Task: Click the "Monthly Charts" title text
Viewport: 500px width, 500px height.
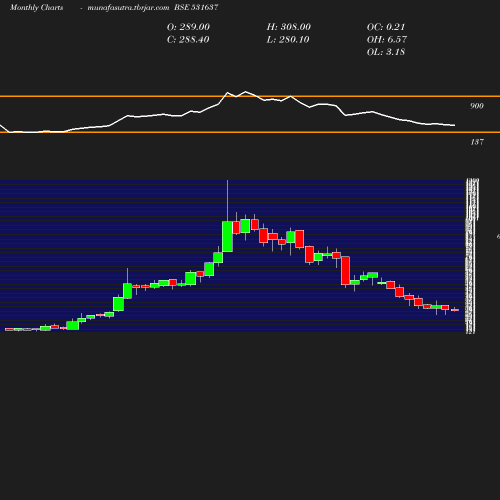Action: (36, 7)
